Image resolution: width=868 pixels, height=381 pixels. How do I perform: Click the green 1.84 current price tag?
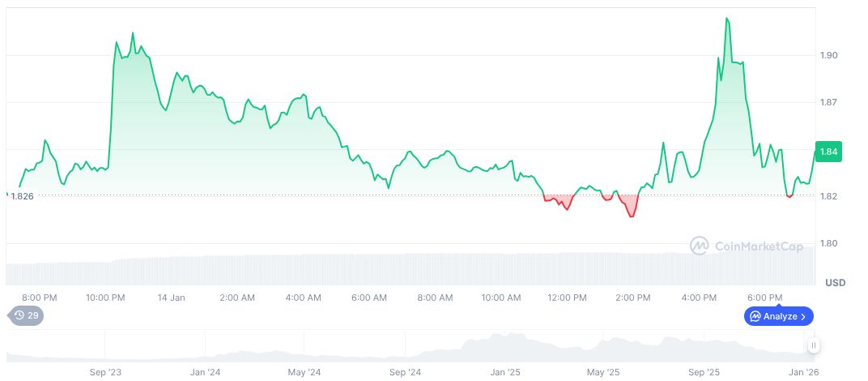point(828,152)
